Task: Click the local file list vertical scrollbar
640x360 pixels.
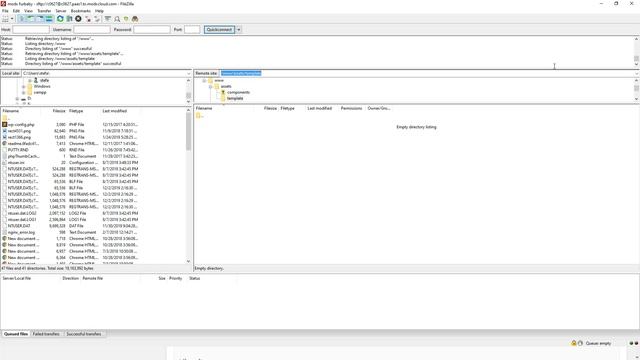Action: coord(188,186)
